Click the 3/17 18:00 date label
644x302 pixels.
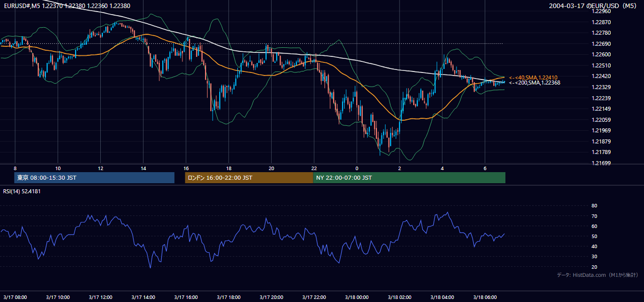pyautogui.click(x=228, y=297)
